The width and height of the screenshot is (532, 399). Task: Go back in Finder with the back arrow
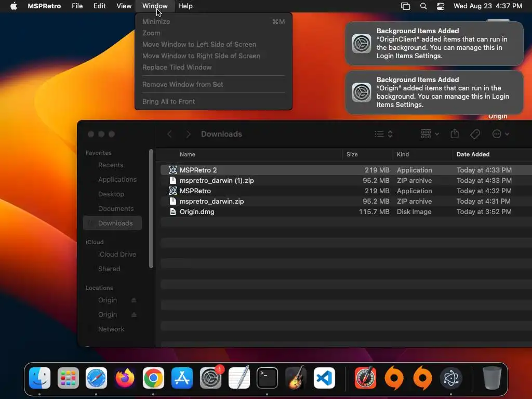(169, 134)
